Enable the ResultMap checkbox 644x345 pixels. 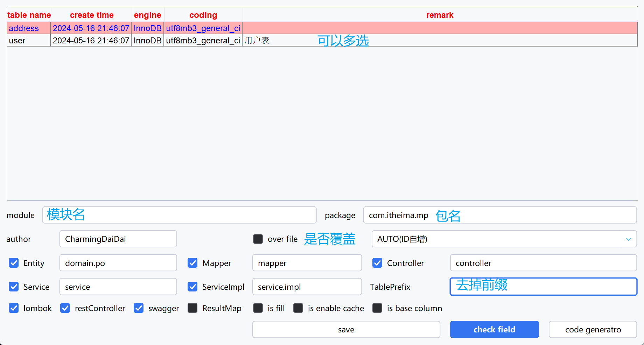click(x=192, y=308)
